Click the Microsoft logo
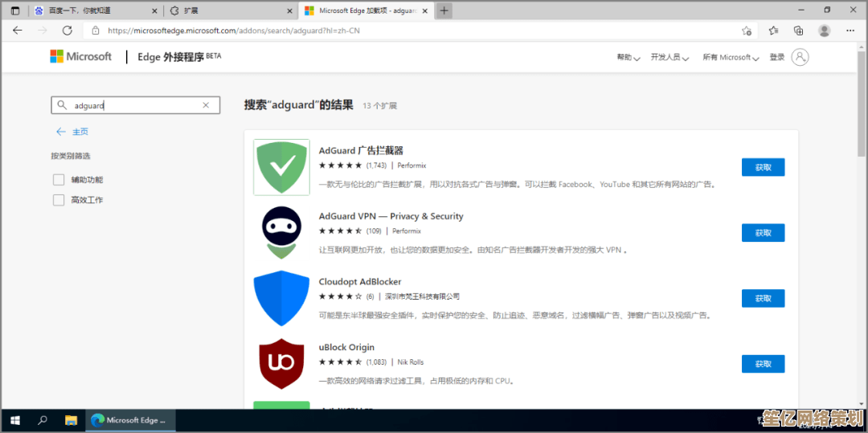 (x=81, y=56)
